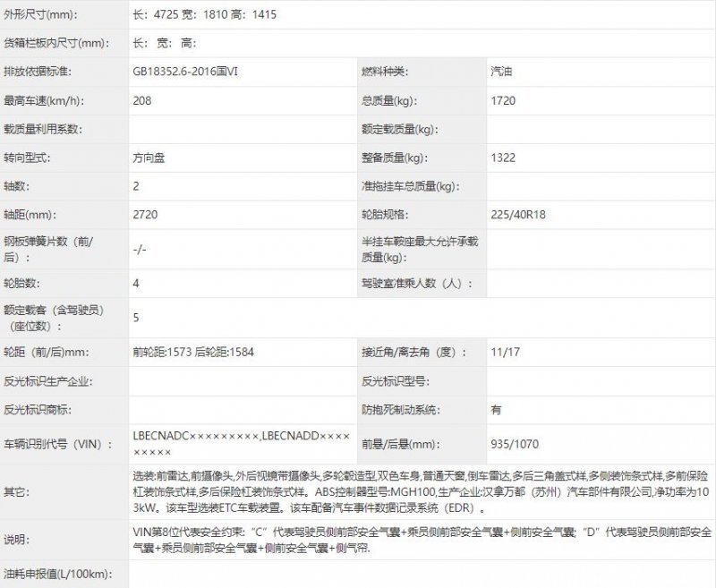Image resolution: width=716 pixels, height=588 pixels.
Task: Select the leaf spring count value -/-
Action: 139,249
